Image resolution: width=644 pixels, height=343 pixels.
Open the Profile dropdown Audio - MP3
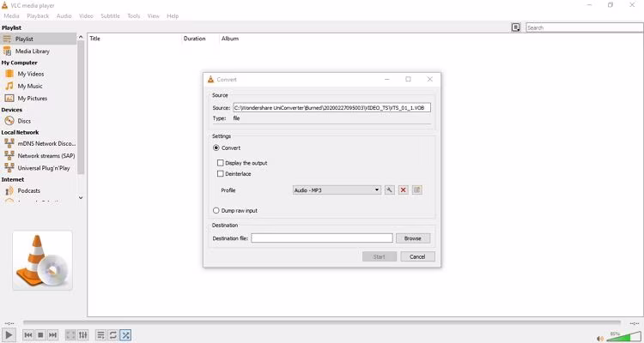(337, 190)
